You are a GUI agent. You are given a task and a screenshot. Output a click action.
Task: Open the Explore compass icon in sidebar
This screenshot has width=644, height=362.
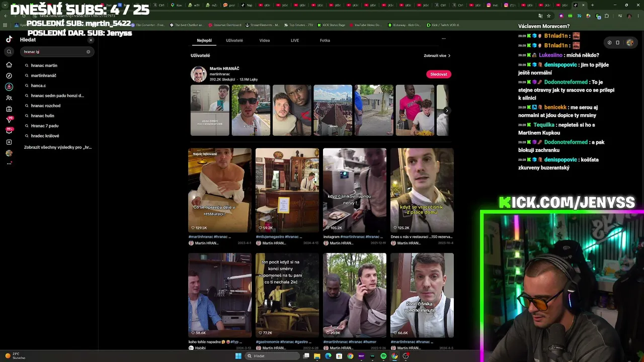pos(9,75)
